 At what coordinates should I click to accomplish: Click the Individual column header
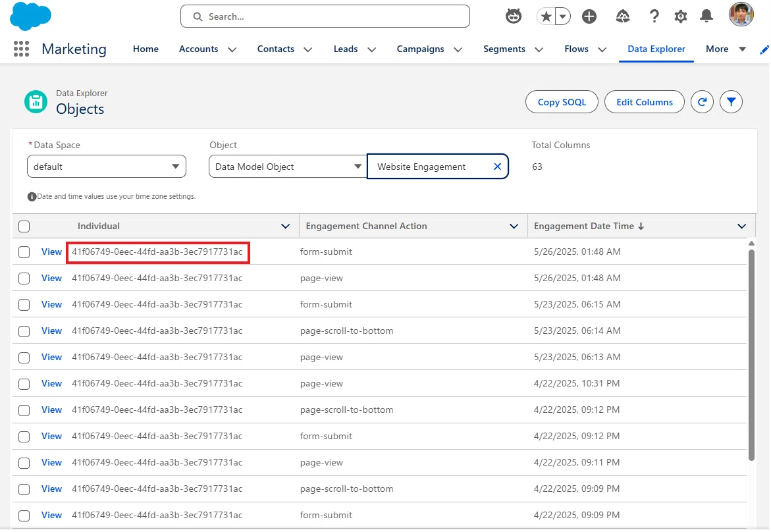98,226
